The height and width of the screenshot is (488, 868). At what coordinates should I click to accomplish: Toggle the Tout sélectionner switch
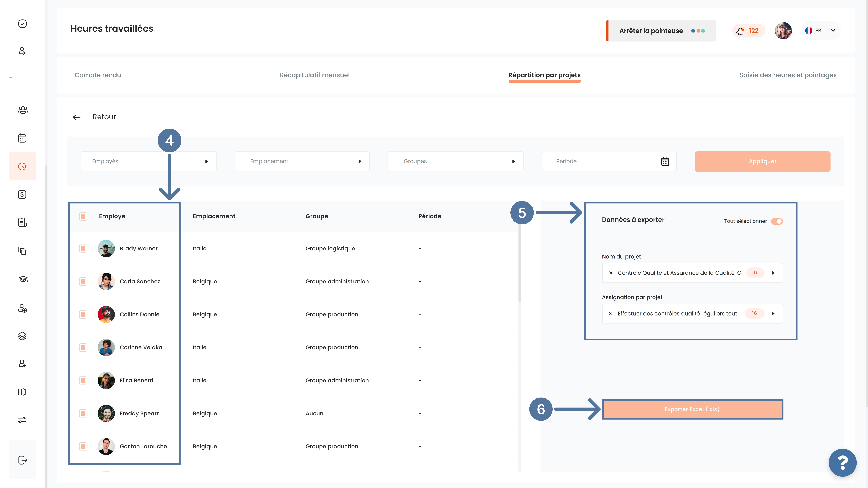click(x=777, y=221)
